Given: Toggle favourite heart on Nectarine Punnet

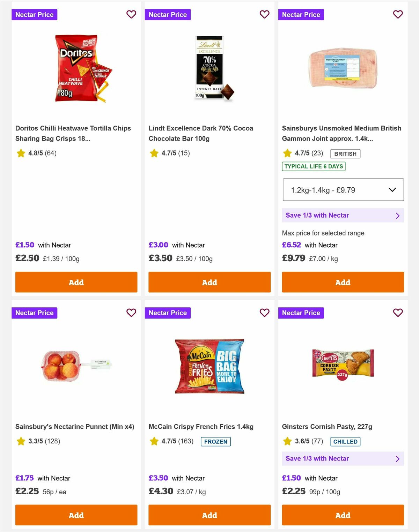Looking at the screenshot, I should pyautogui.click(x=131, y=313).
